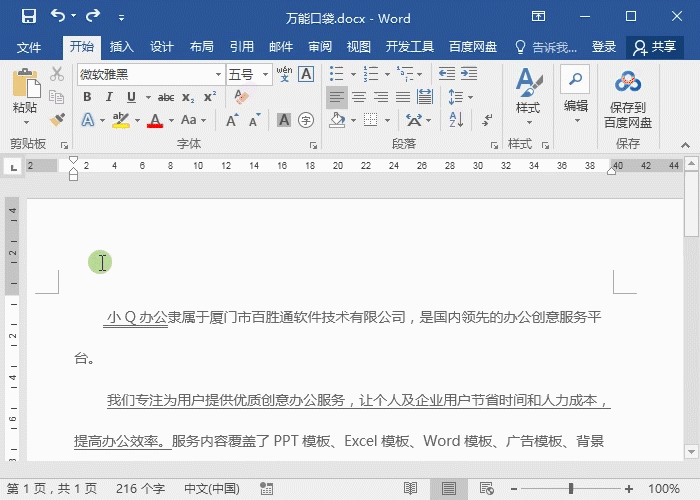Screen dimensions: 700x500
Task: Switch to the 插入 ribbon tab
Action: pyautogui.click(x=121, y=47)
